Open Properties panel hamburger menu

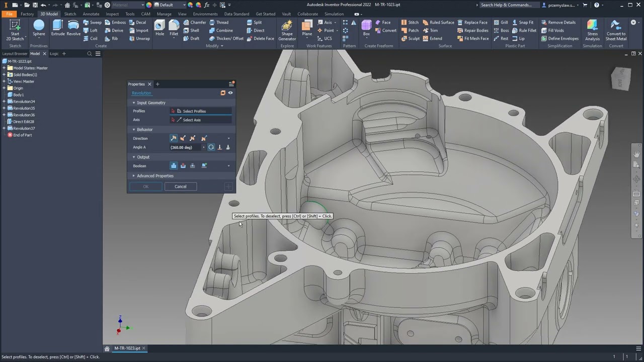coord(231,84)
